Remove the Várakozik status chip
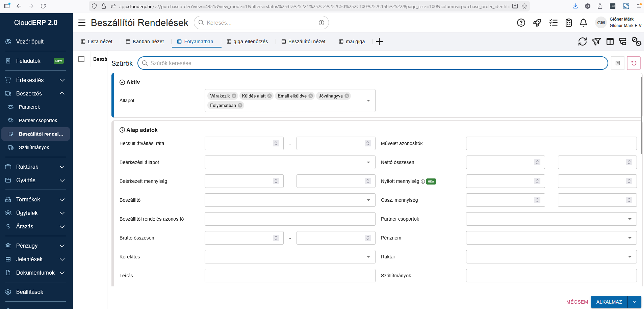Image resolution: width=644 pixels, height=309 pixels. tap(234, 96)
